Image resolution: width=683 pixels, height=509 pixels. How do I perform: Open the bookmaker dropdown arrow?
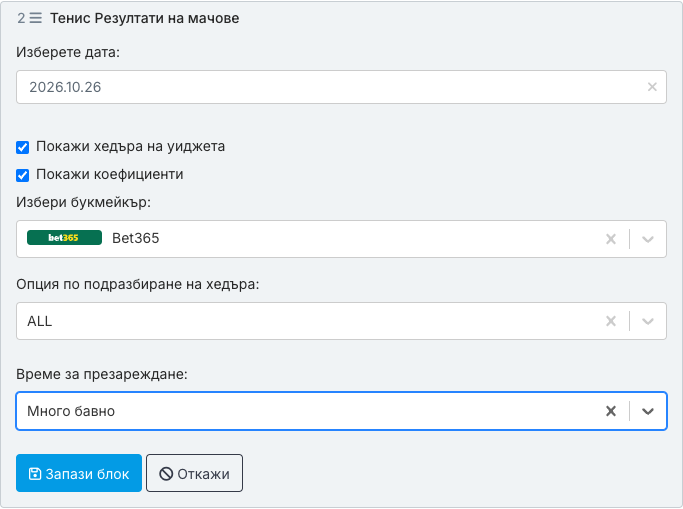click(x=648, y=239)
